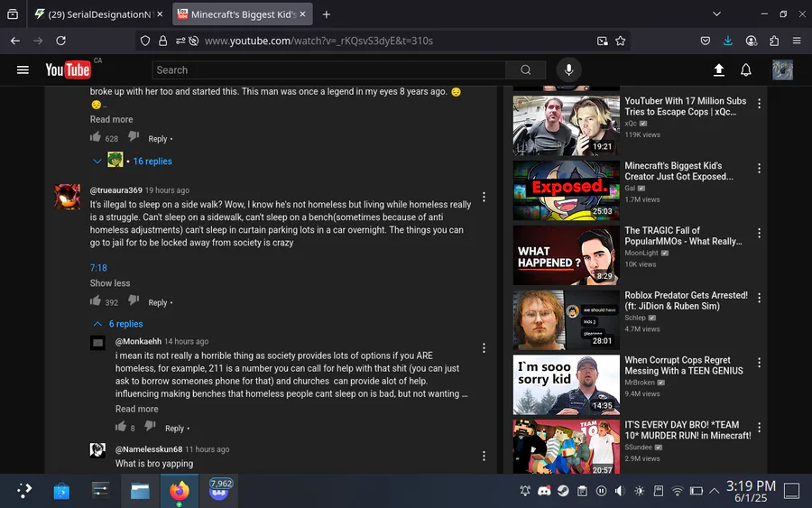Click the search magnifier button
Viewport: 812px width, 508px height.
(526, 69)
